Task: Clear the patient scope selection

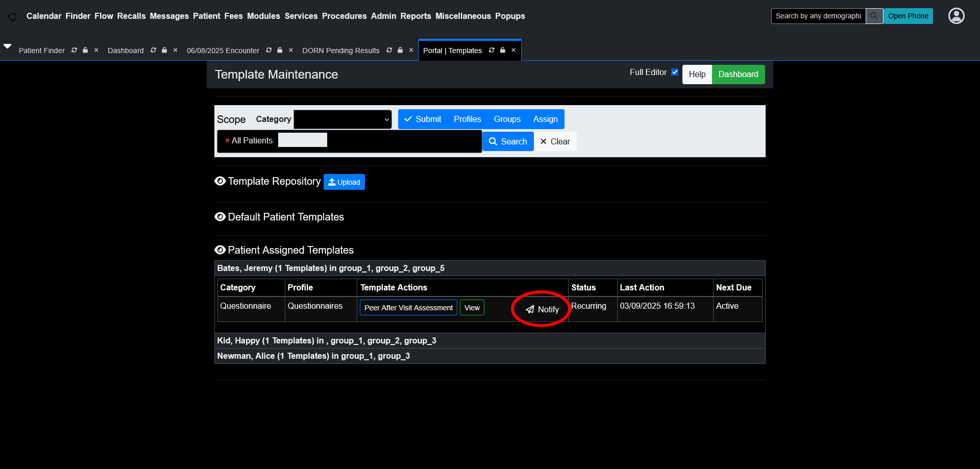Action: point(555,141)
